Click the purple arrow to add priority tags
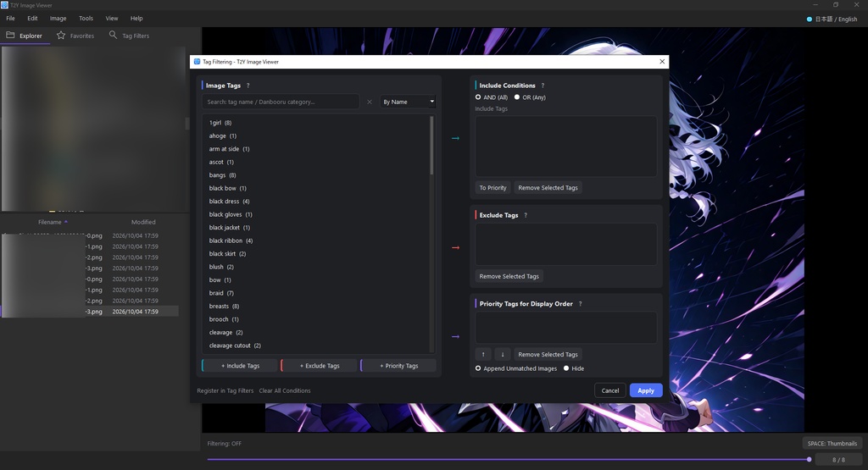 click(x=455, y=337)
